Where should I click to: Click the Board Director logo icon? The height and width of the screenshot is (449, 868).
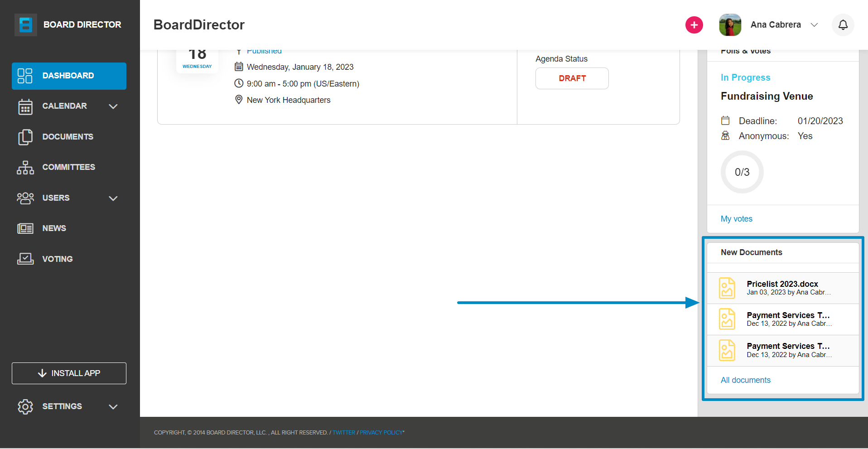click(x=26, y=24)
